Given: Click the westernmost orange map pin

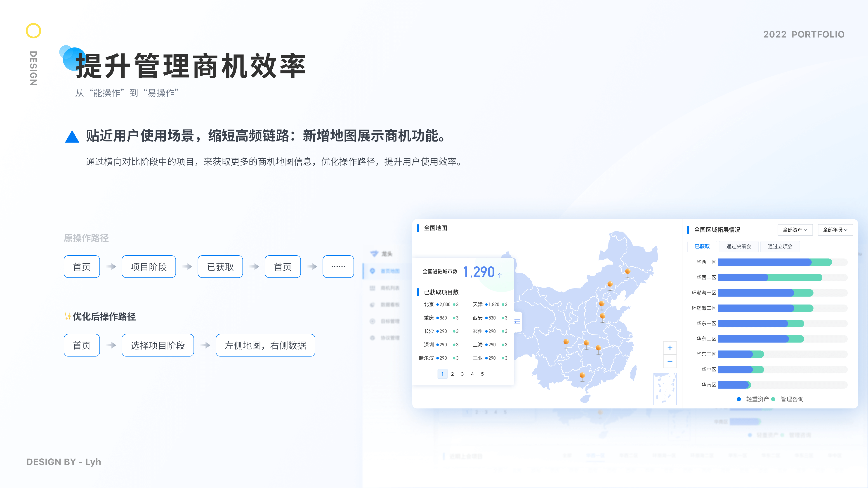Looking at the screenshot, I should (566, 343).
